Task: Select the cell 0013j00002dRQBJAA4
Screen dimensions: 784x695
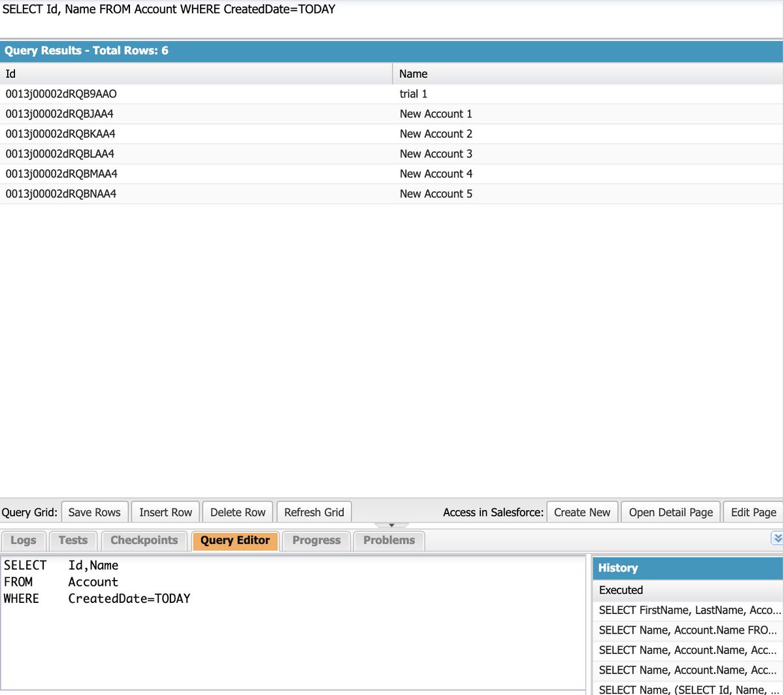Action: 196,114
